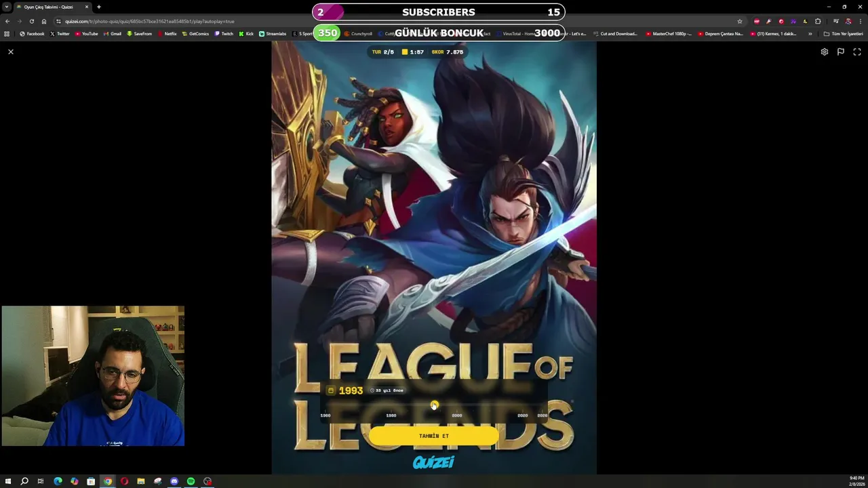
Task: Click the SKOR 7.875 score display
Action: [448, 52]
